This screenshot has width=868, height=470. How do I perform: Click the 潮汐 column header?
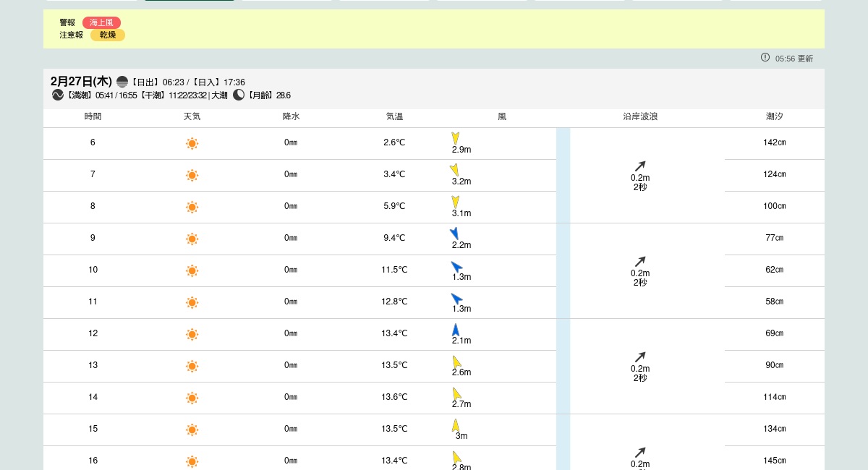point(774,116)
